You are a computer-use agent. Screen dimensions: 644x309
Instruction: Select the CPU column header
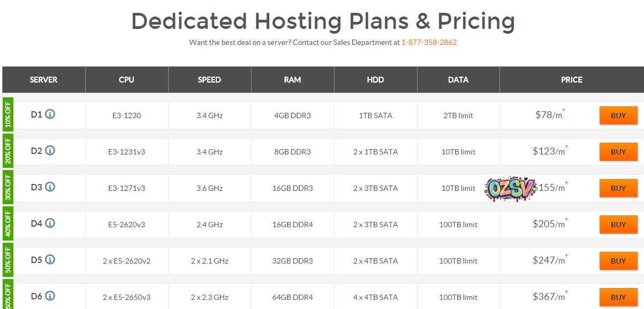(126, 80)
